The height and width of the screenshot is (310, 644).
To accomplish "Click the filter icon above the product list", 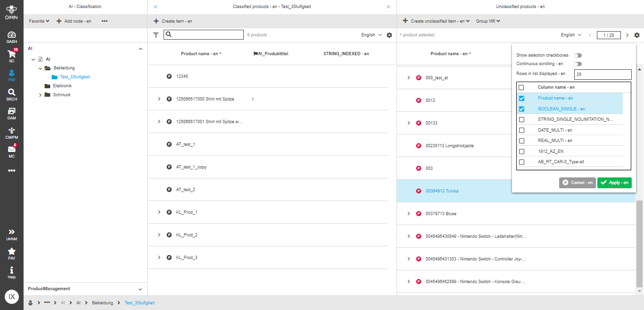I will [156, 34].
